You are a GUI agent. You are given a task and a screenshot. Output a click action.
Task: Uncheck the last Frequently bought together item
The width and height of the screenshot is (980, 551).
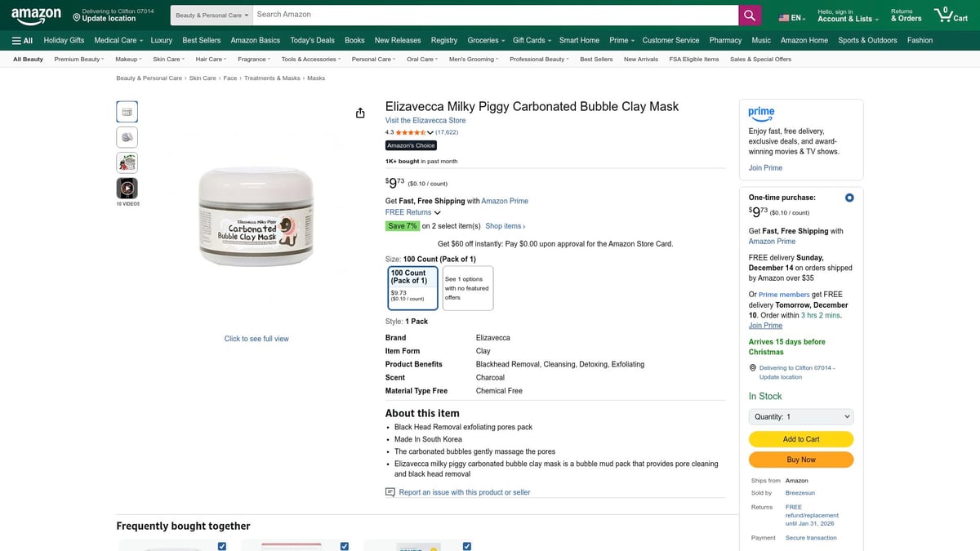pos(466,545)
